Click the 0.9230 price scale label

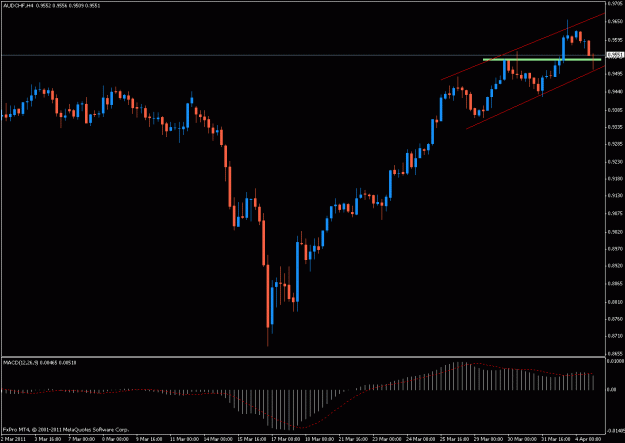[x=616, y=161]
